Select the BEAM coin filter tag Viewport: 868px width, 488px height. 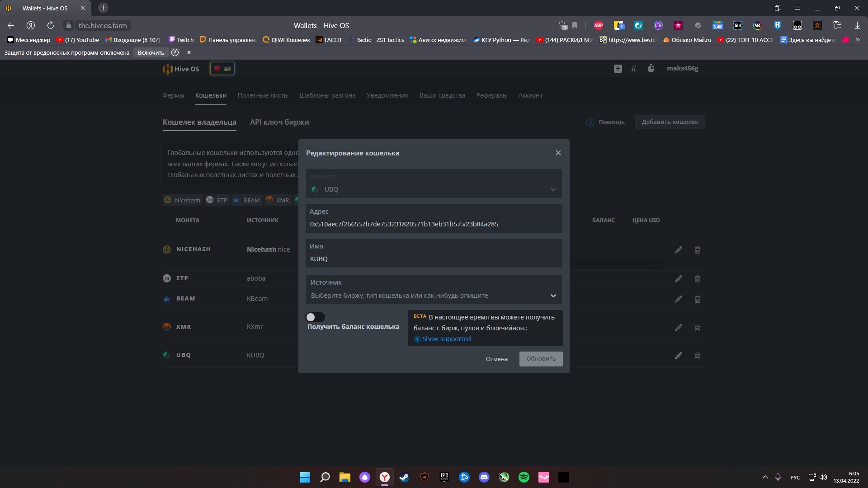247,200
